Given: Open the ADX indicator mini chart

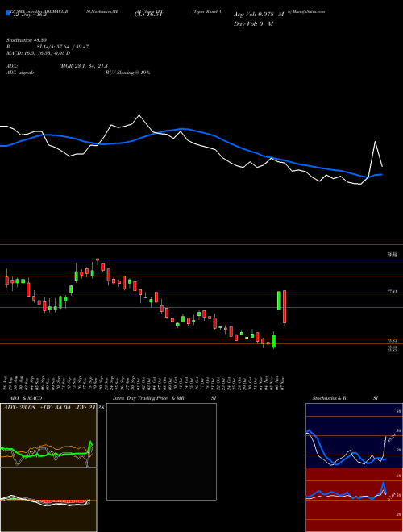Looking at the screenshot, I should point(48,435).
